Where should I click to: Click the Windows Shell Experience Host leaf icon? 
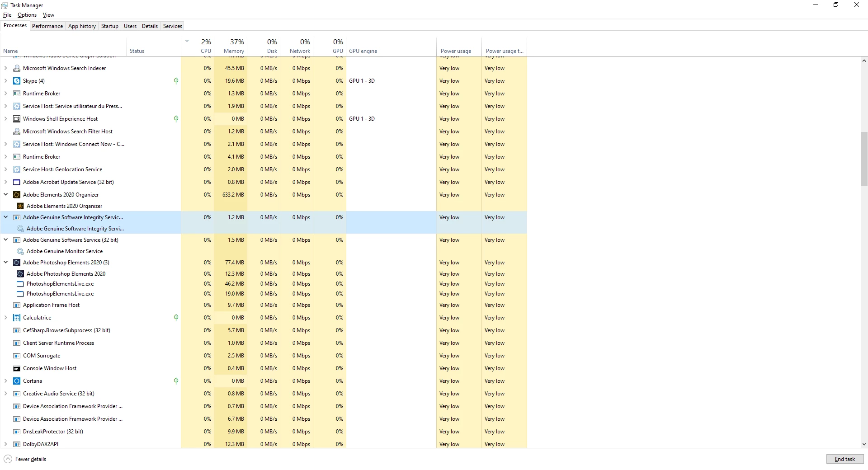coord(176,119)
